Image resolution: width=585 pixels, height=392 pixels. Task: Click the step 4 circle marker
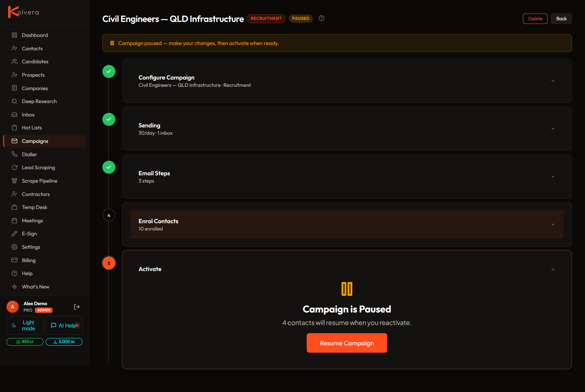(x=109, y=215)
